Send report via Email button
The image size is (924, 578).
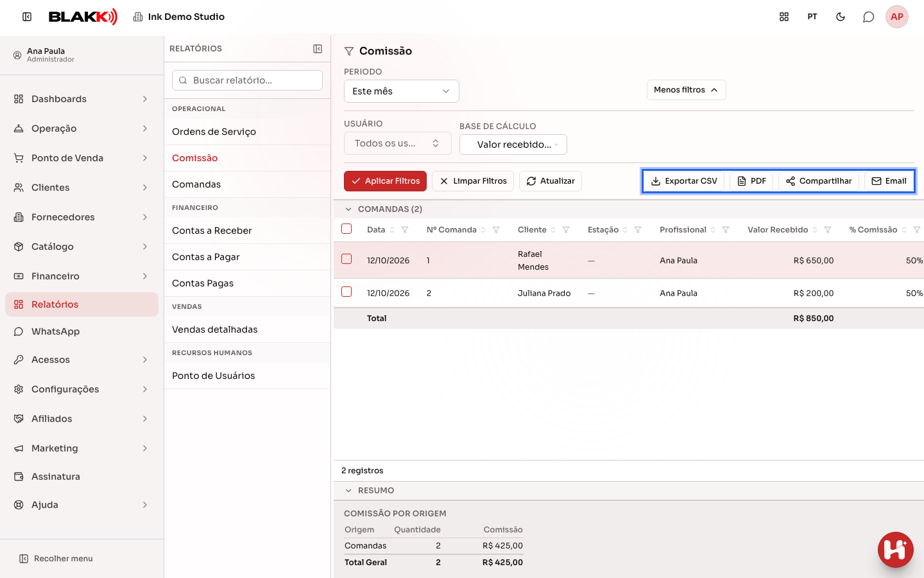click(889, 181)
